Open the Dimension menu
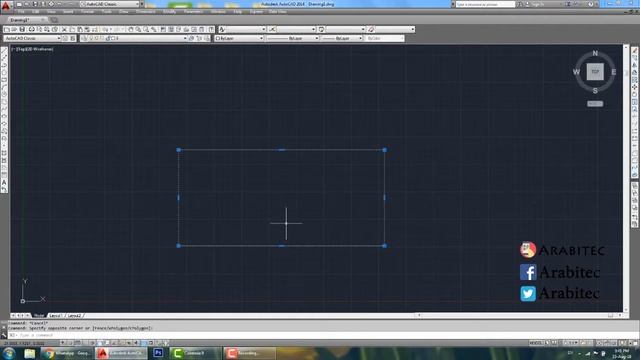The height and width of the screenshot is (360, 640). 146,12
